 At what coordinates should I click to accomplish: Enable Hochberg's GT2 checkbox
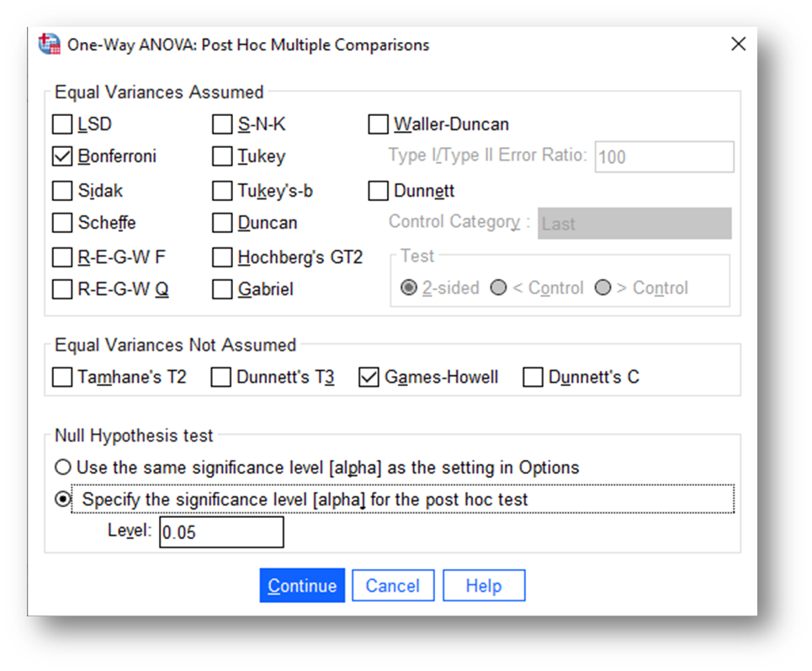[x=222, y=257]
